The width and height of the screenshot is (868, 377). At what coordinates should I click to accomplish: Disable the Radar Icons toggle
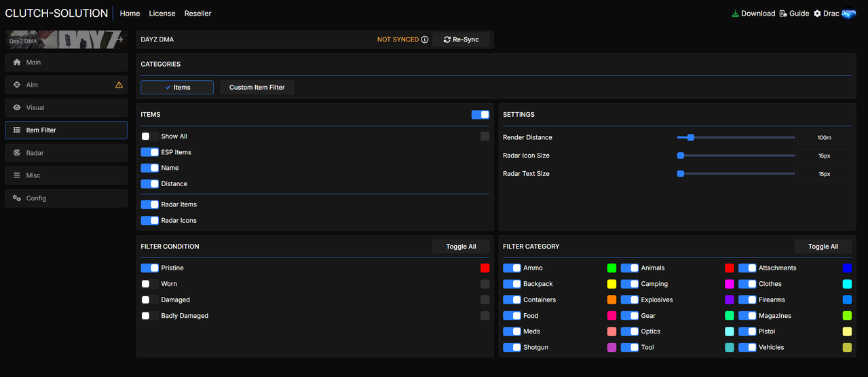150,221
